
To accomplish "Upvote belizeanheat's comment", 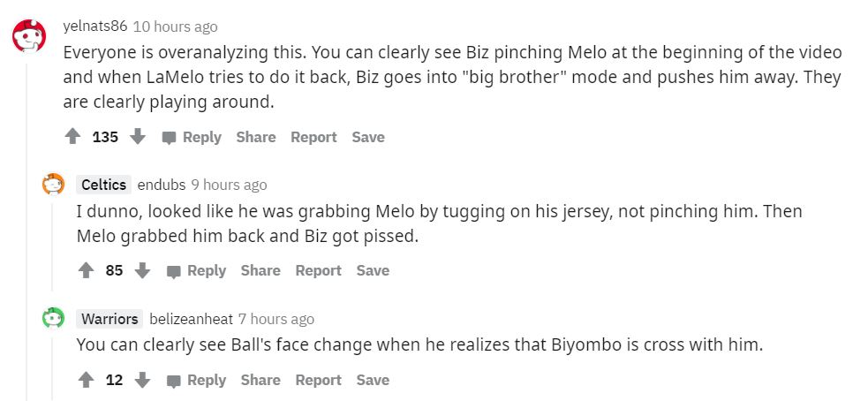I will tap(86, 380).
